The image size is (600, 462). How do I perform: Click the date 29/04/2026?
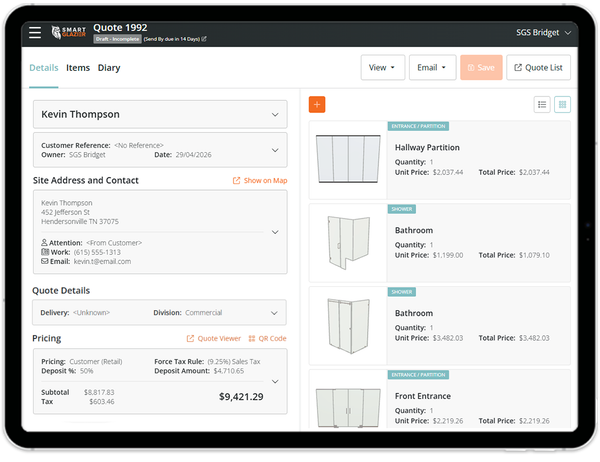point(193,155)
